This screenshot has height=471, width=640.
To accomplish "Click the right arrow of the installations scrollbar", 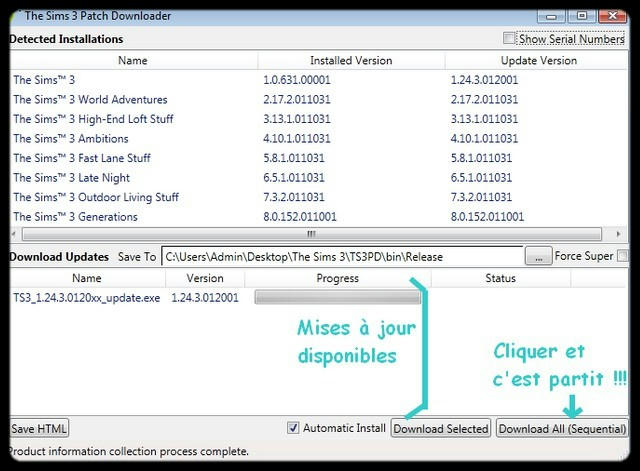I will coord(618,234).
